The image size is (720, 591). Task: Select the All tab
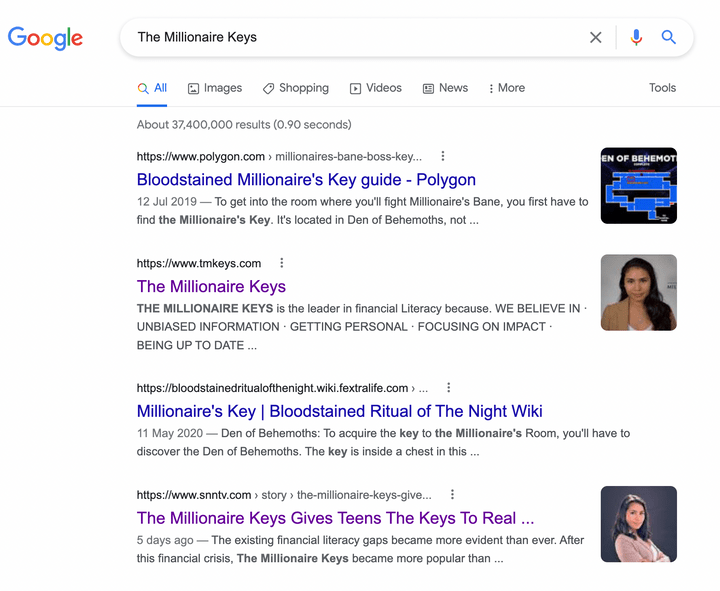(152, 88)
